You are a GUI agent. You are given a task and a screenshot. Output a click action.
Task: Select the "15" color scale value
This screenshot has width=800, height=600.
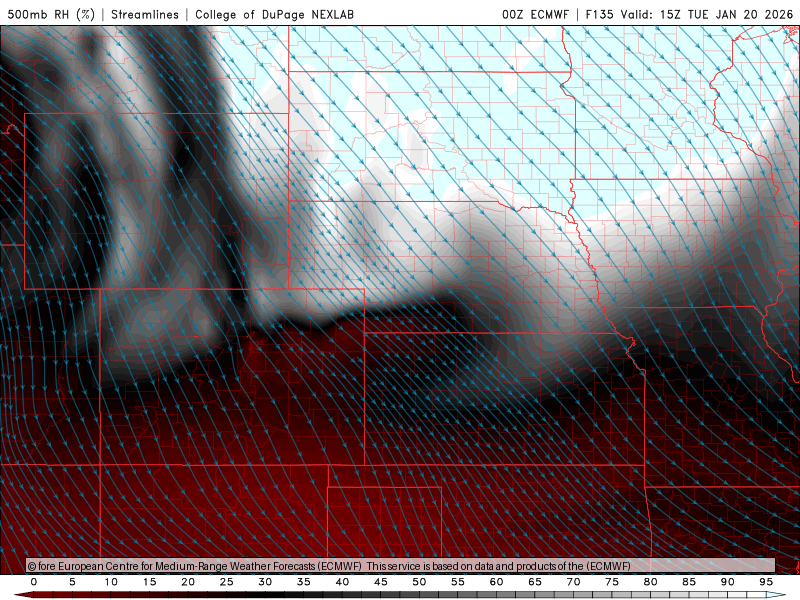click(x=149, y=582)
